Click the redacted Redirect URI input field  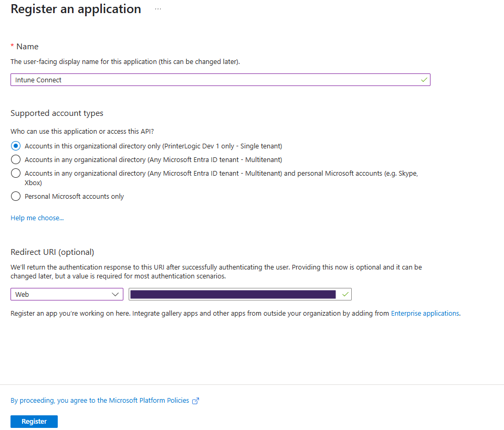[240, 294]
